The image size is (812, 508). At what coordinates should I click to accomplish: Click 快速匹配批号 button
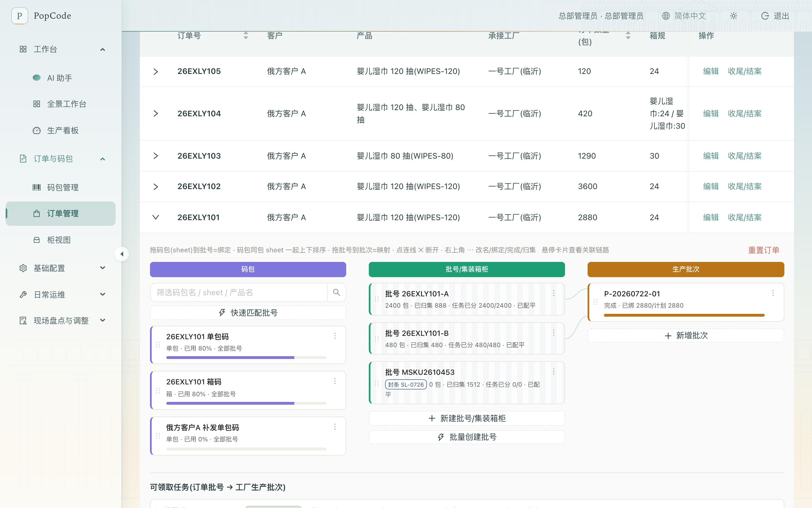tap(248, 313)
